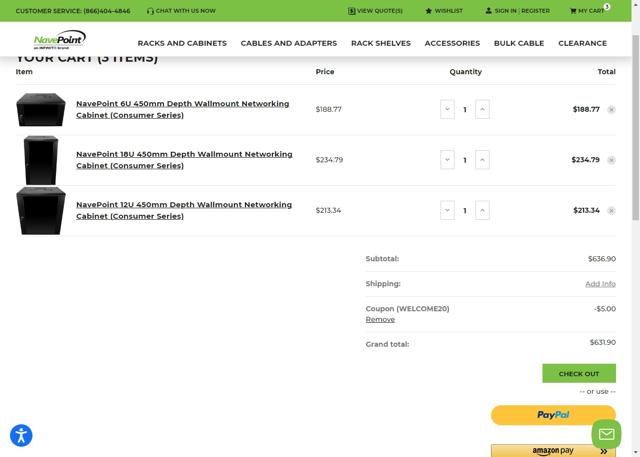This screenshot has height=457, width=640.
Task: Remove the WELCOME20 coupon
Action: click(x=380, y=319)
